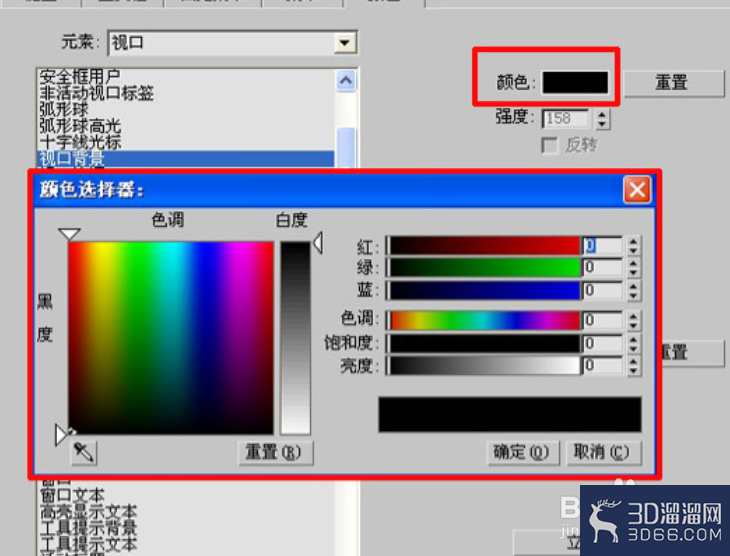Click the 亮度 spinner arrows

point(633,366)
